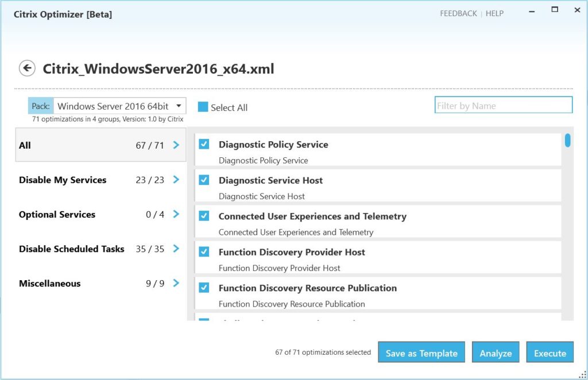588x380 pixels.
Task: Click the Diagnostic Service Host title
Action: [x=271, y=181]
